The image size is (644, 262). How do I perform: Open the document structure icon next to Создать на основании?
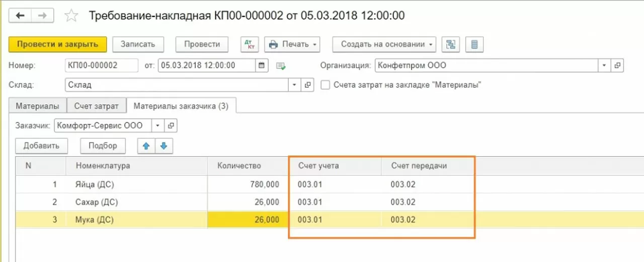coord(450,44)
